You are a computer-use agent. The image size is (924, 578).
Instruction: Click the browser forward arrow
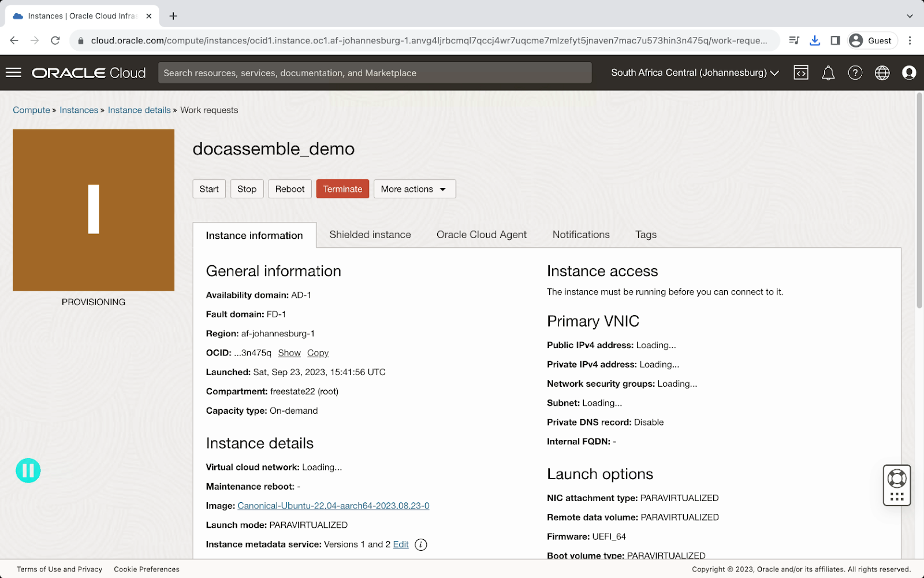pyautogui.click(x=35, y=40)
